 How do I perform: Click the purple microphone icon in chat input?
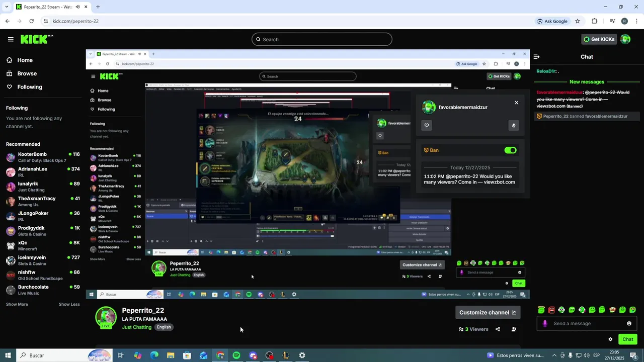coord(545,323)
